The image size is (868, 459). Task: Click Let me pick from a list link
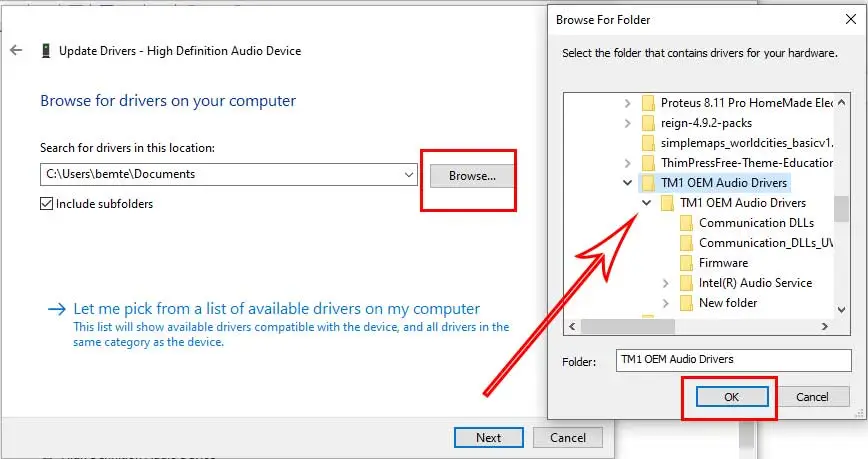(x=276, y=309)
